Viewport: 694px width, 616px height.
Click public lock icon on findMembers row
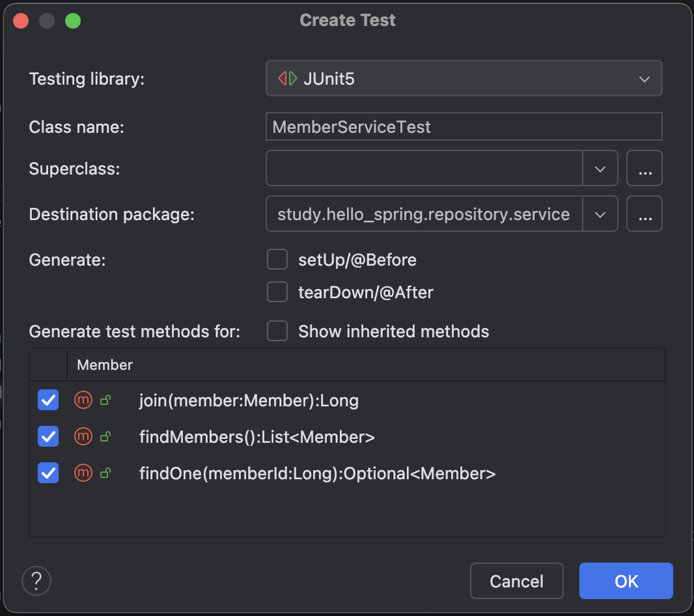105,437
